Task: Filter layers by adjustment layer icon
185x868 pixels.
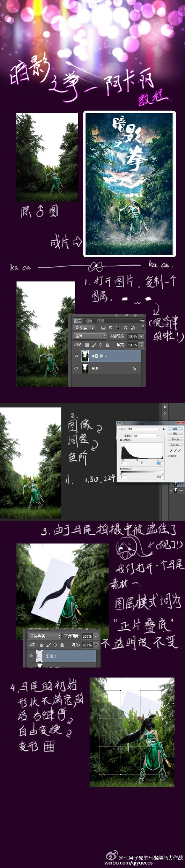Action: point(110,327)
